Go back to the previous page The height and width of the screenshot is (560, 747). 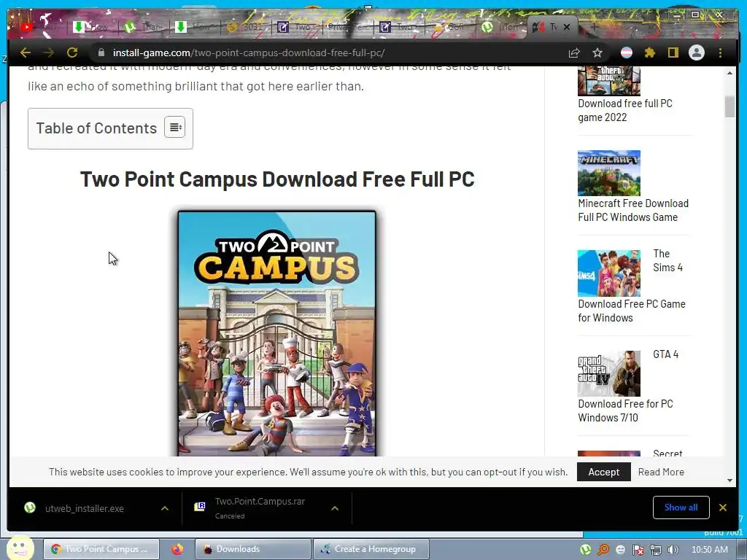pyautogui.click(x=26, y=52)
